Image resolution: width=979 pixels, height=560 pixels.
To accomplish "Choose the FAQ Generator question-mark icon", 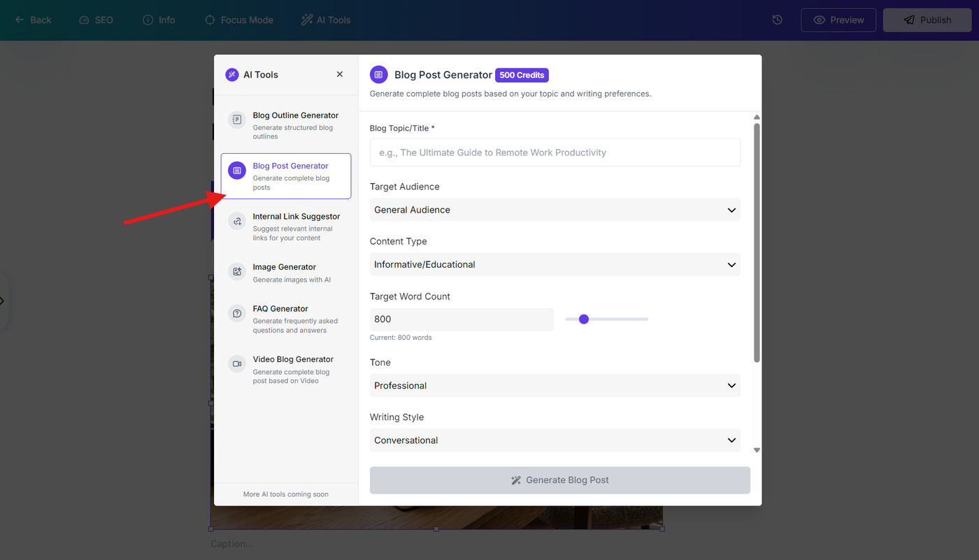I will (237, 313).
